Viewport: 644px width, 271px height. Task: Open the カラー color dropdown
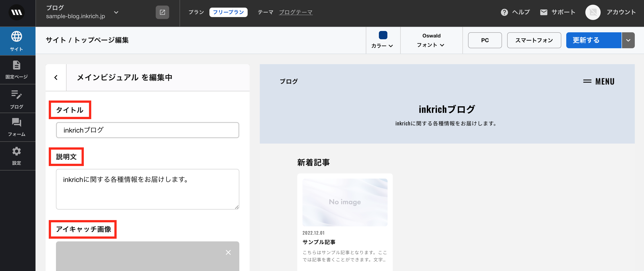pyautogui.click(x=382, y=46)
